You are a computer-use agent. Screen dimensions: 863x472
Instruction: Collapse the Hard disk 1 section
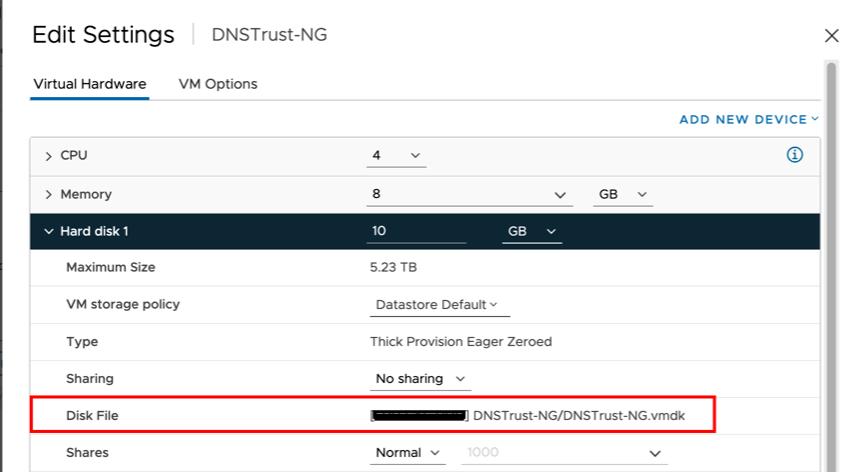coord(49,232)
